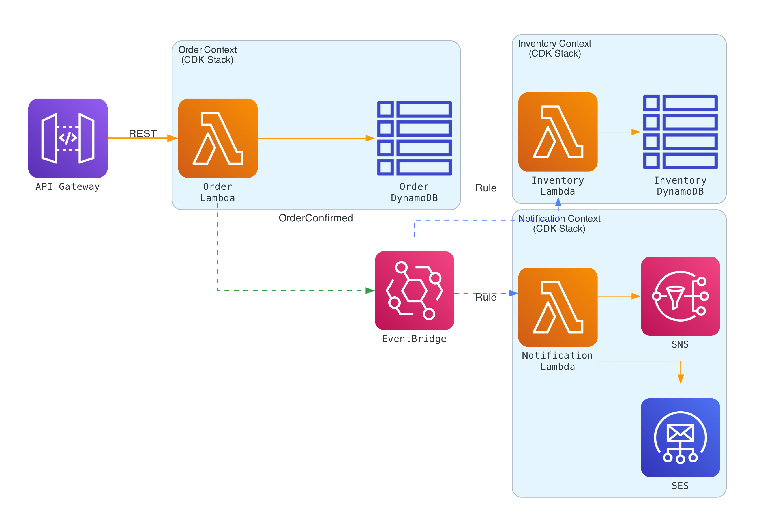Click the Notification Context stack title

point(559,223)
